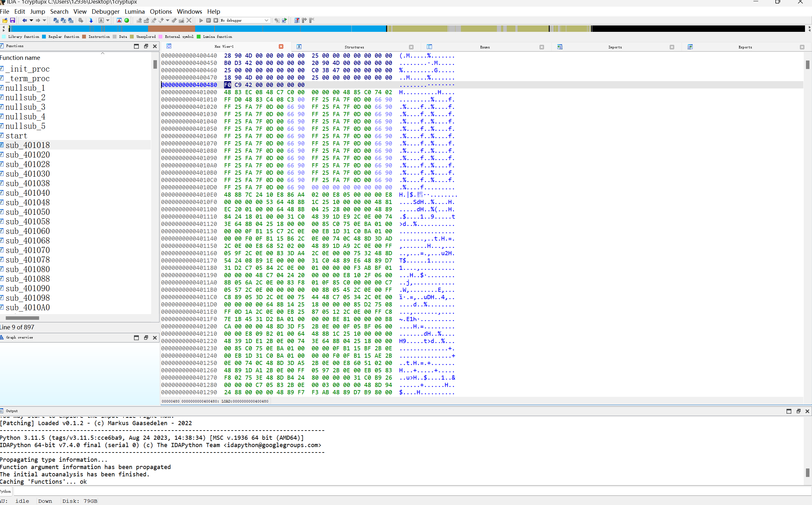812x505 pixels.
Task: Click the boxed 'A' string toolbar icon
Action: click(101, 20)
